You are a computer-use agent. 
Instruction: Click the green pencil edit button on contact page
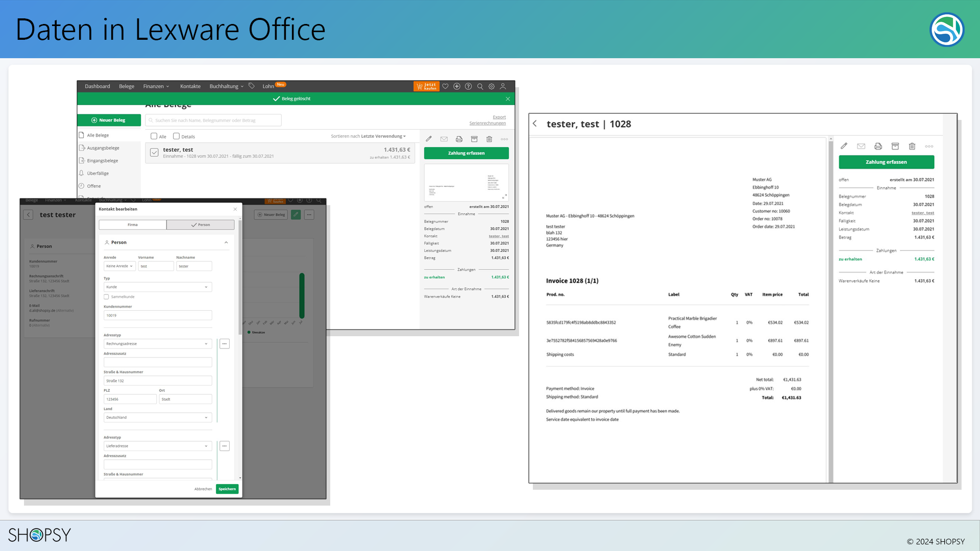pos(296,215)
